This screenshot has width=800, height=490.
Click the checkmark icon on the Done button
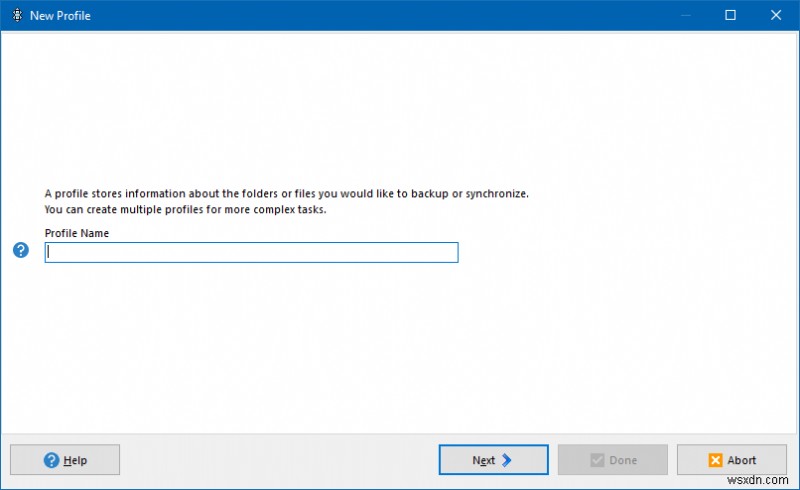[x=596, y=460]
